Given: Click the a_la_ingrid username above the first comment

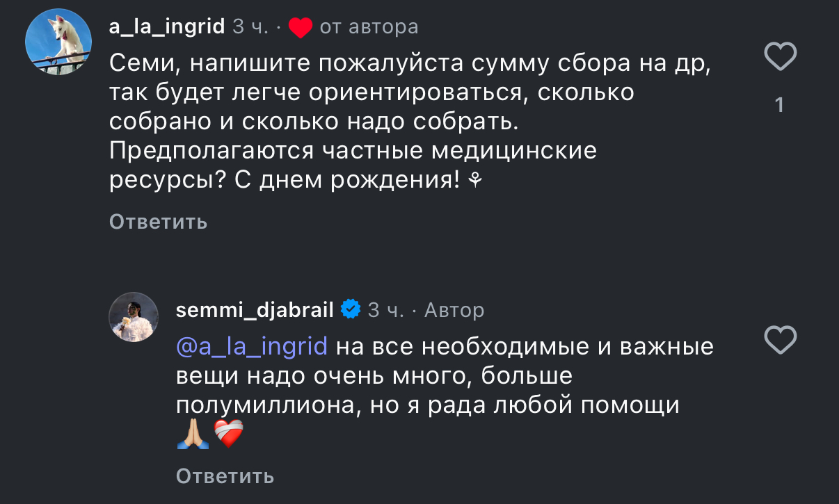Looking at the screenshot, I should point(167,26).
